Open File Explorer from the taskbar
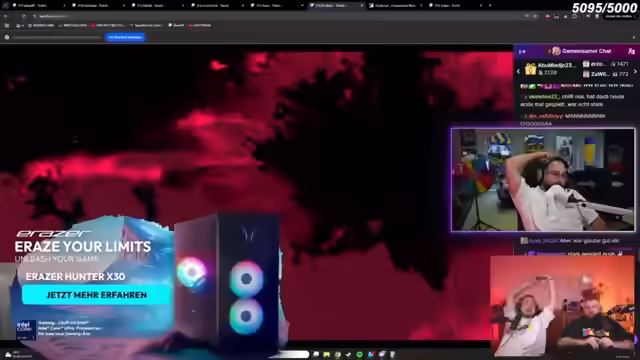Screen dimensions: 640x360 point(327,354)
